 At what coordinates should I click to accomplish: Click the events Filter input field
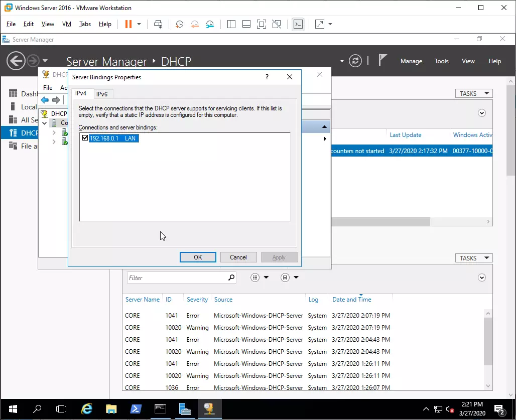click(x=177, y=278)
